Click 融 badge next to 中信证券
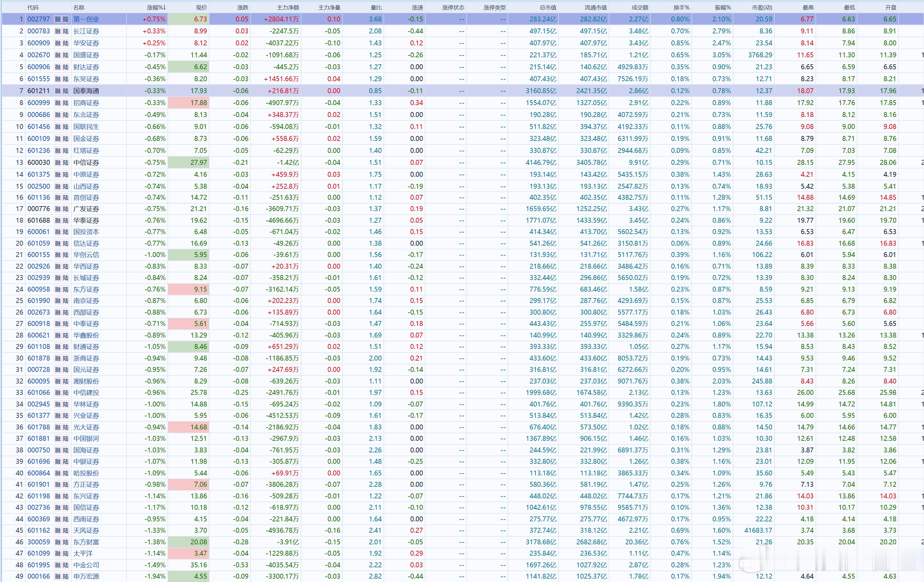This screenshot has height=582, width=924. (x=58, y=163)
